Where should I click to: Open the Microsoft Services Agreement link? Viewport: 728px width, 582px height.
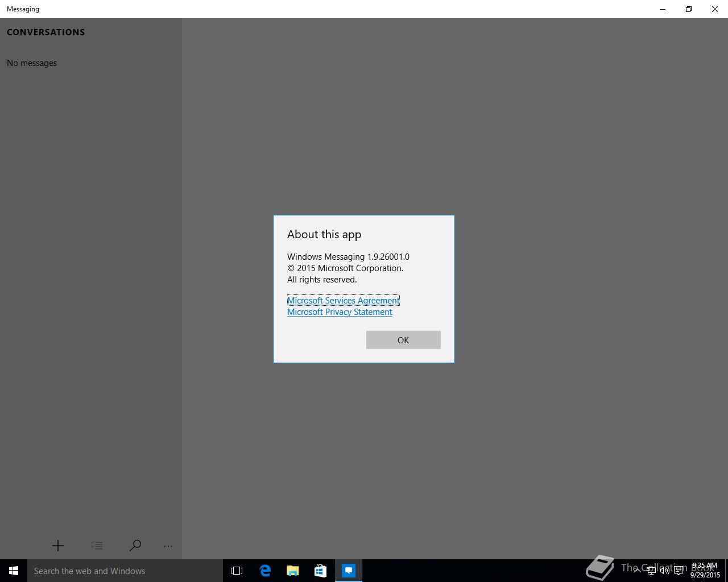click(x=344, y=300)
